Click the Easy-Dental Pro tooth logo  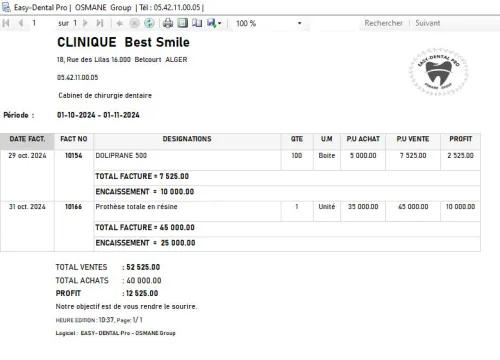pos(438,72)
